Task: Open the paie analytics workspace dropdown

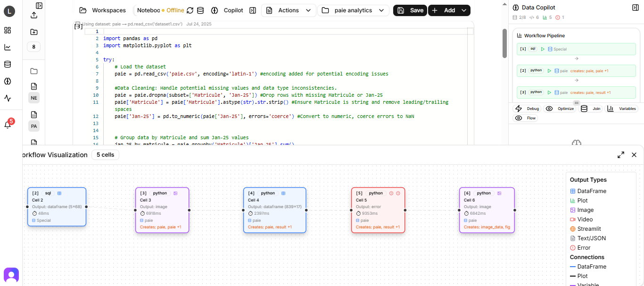Action: [353, 10]
